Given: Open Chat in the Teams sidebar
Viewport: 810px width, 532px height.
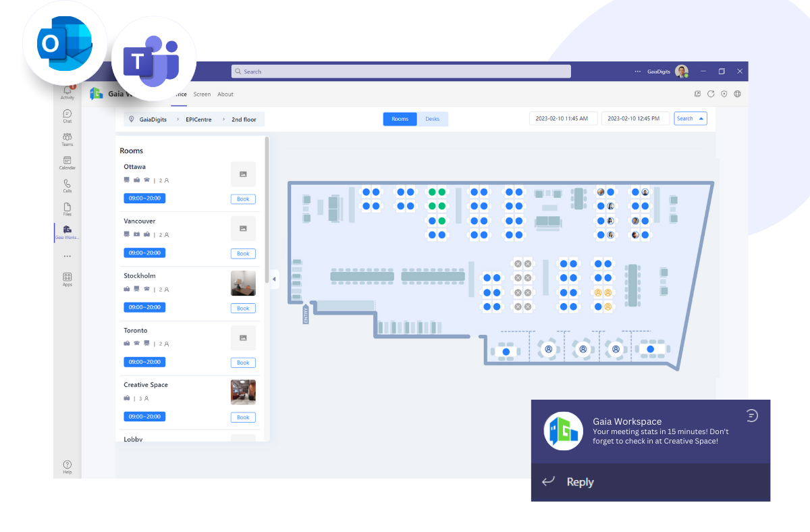Looking at the screenshot, I should [x=67, y=116].
